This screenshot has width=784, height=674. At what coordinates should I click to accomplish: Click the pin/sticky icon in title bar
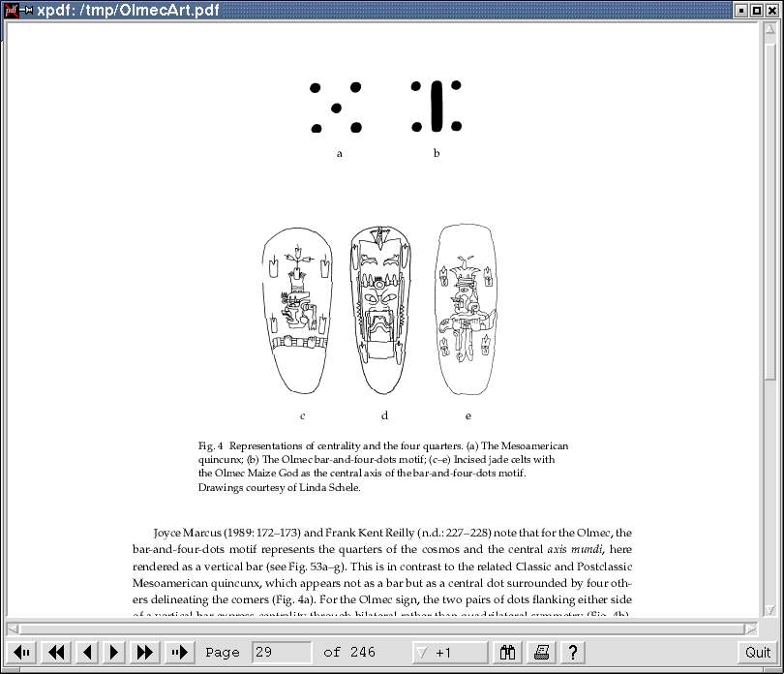[x=26, y=10]
